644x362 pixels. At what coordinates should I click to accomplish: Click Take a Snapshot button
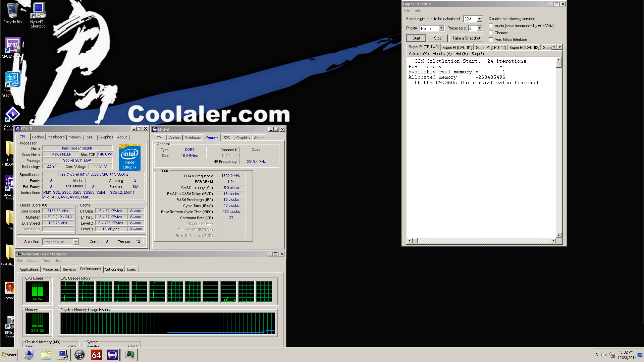coord(466,38)
